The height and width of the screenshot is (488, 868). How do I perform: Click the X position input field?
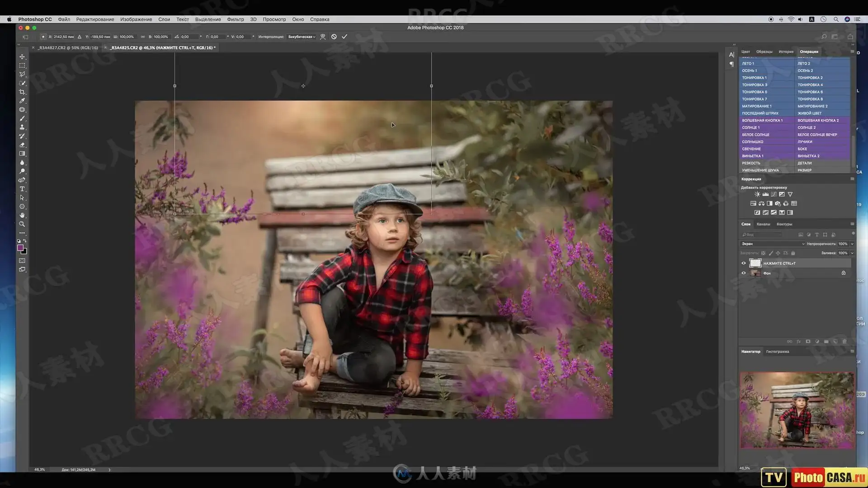pos(64,37)
